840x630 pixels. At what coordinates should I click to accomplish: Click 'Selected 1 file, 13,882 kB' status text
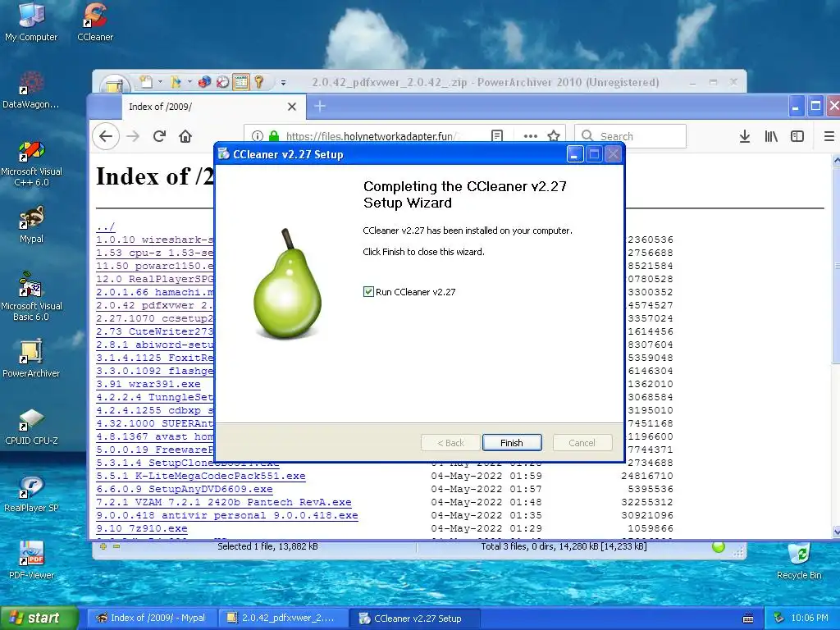267,546
